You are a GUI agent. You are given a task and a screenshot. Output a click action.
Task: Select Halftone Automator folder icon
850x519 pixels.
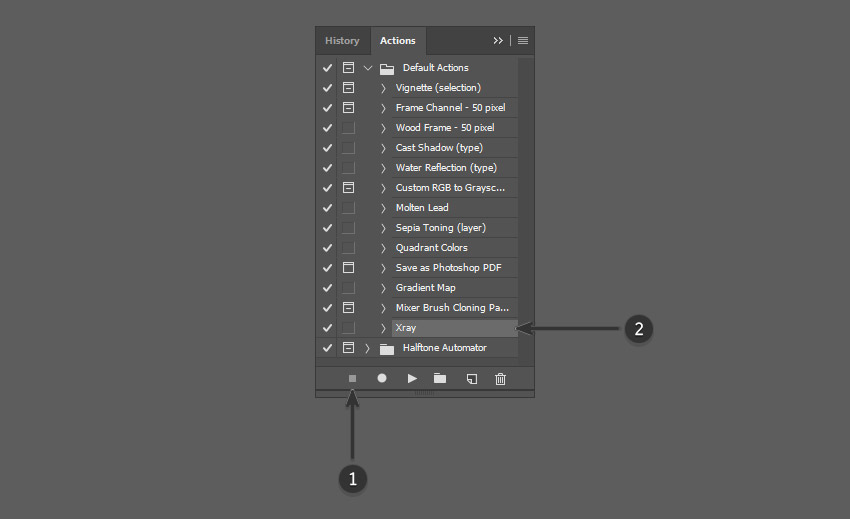pyautogui.click(x=387, y=349)
